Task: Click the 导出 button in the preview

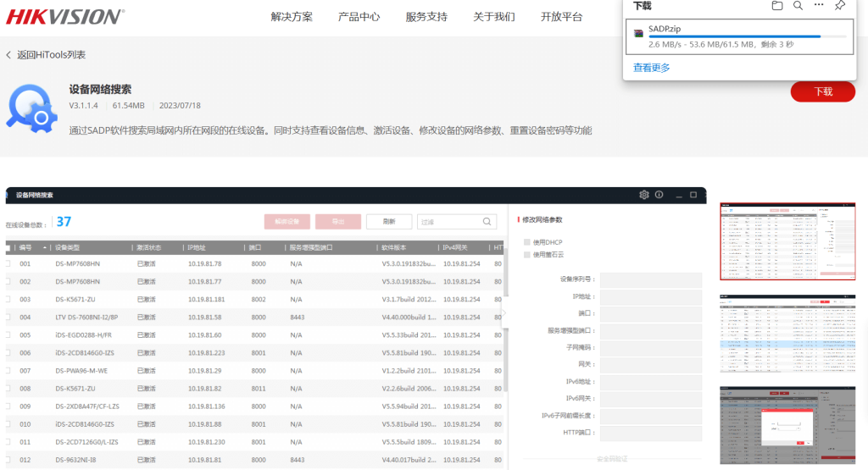Action: pyautogui.click(x=338, y=222)
